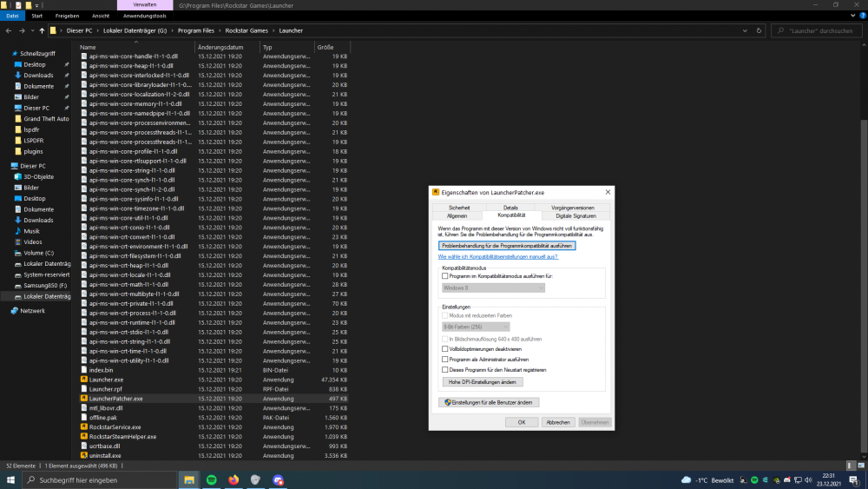Sort files by Änderungsdatum column header
The height and width of the screenshot is (489, 868).
point(227,48)
